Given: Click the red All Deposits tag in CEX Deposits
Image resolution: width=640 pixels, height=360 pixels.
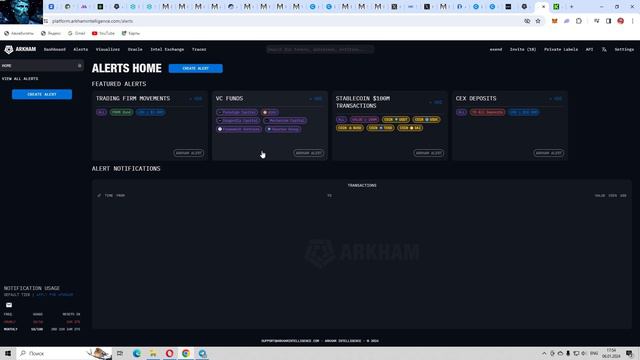Looking at the screenshot, I should point(487,112).
